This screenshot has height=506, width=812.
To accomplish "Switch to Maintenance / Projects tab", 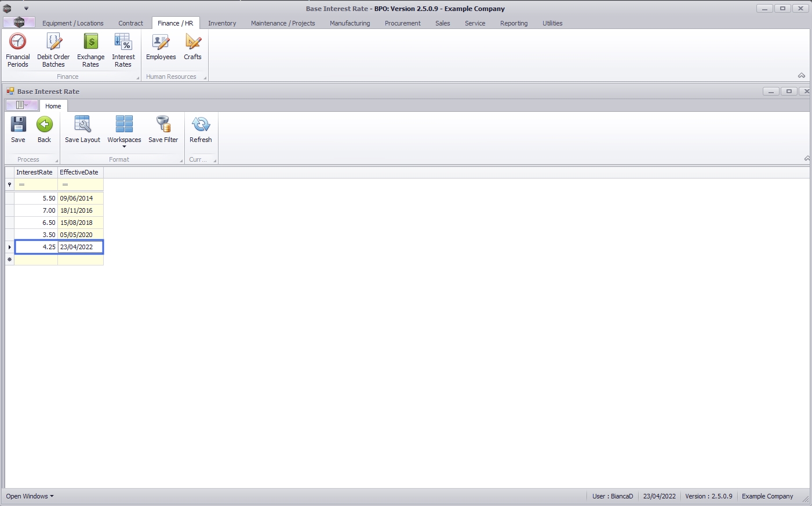I will click(283, 23).
